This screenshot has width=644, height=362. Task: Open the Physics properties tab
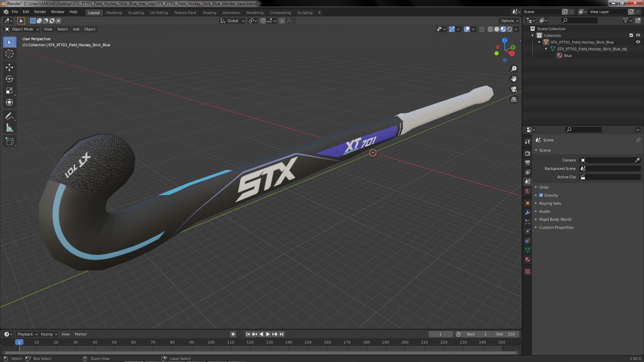(528, 231)
